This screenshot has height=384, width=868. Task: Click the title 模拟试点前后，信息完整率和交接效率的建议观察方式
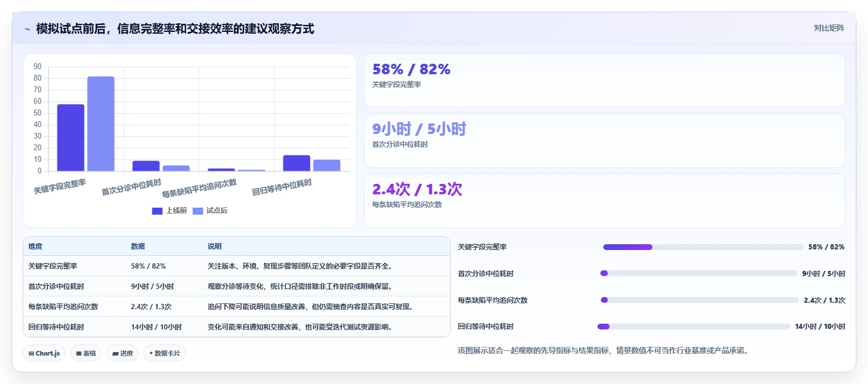[175, 29]
